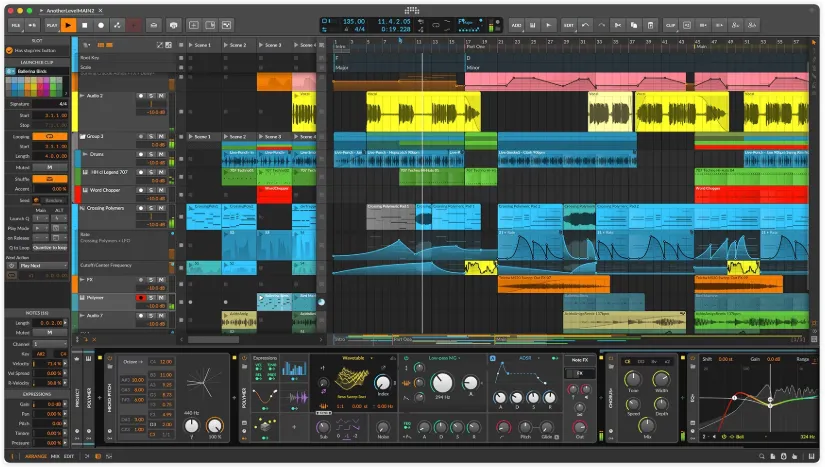Click the large filter cutoff knob
Image resolution: width=825 pixels, height=467 pixels.
[x=442, y=383]
